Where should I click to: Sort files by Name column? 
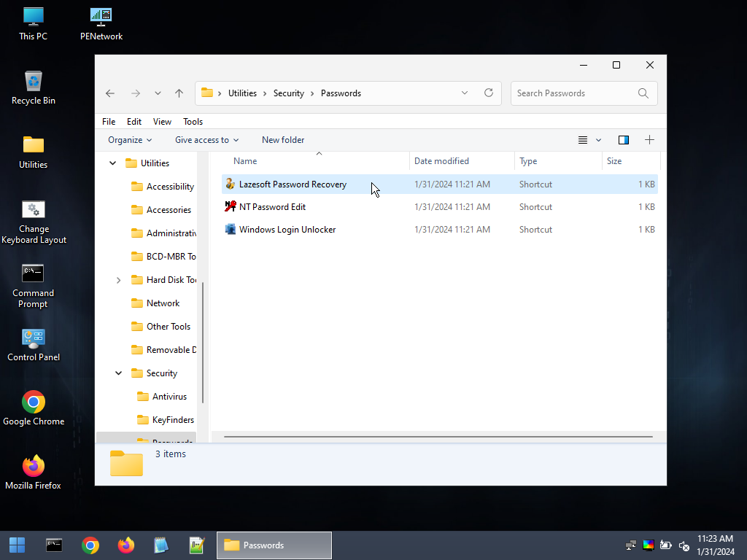(315, 161)
